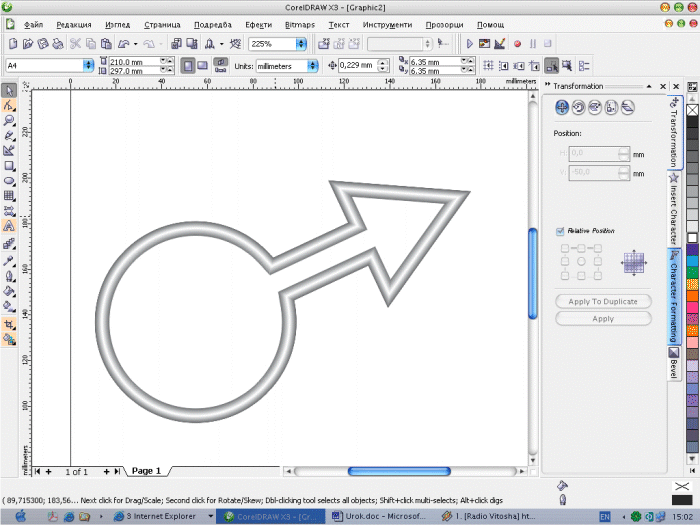Click the Export icon
This screenshot has height=525, width=700.
click(192, 44)
